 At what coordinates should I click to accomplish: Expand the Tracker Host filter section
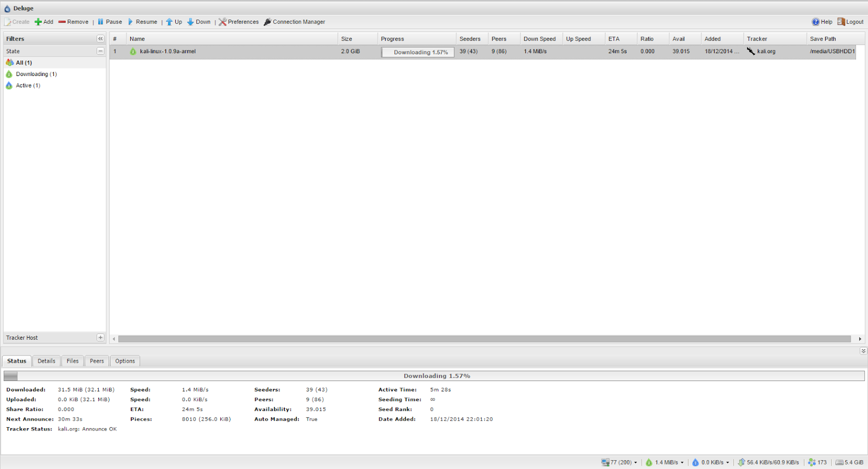click(x=100, y=338)
